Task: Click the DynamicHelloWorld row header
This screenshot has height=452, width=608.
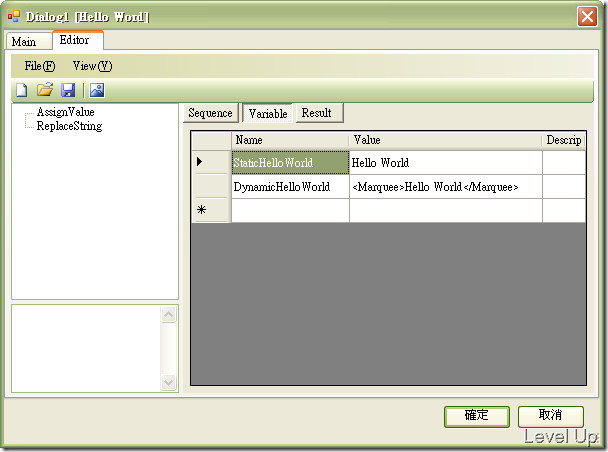Action: point(211,186)
